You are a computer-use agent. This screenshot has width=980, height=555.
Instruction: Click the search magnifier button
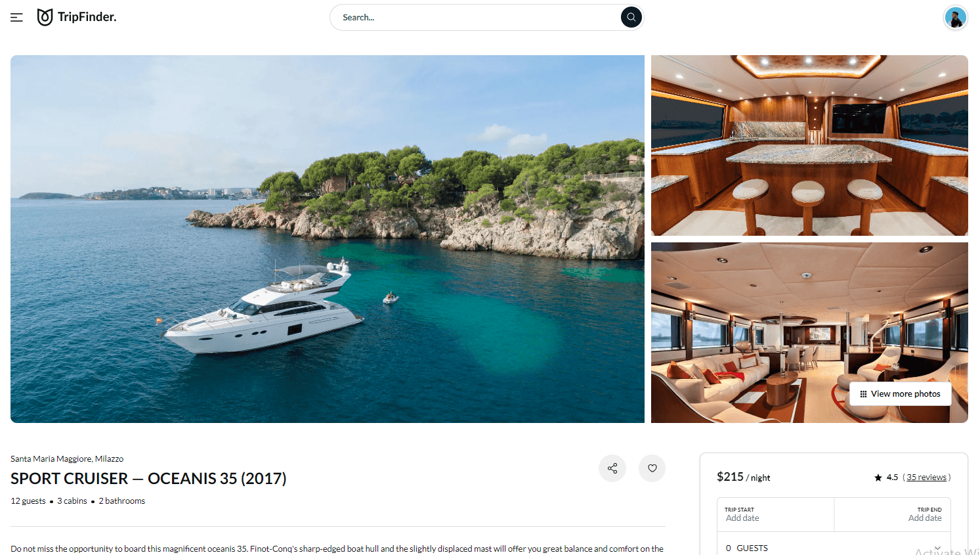coord(631,17)
